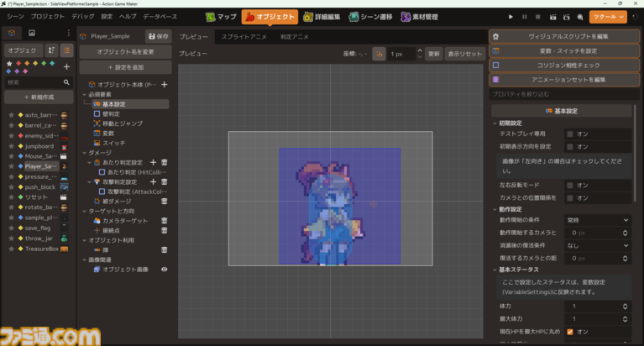
Task: Switch to オブジェクト mode
Action: tap(270, 17)
